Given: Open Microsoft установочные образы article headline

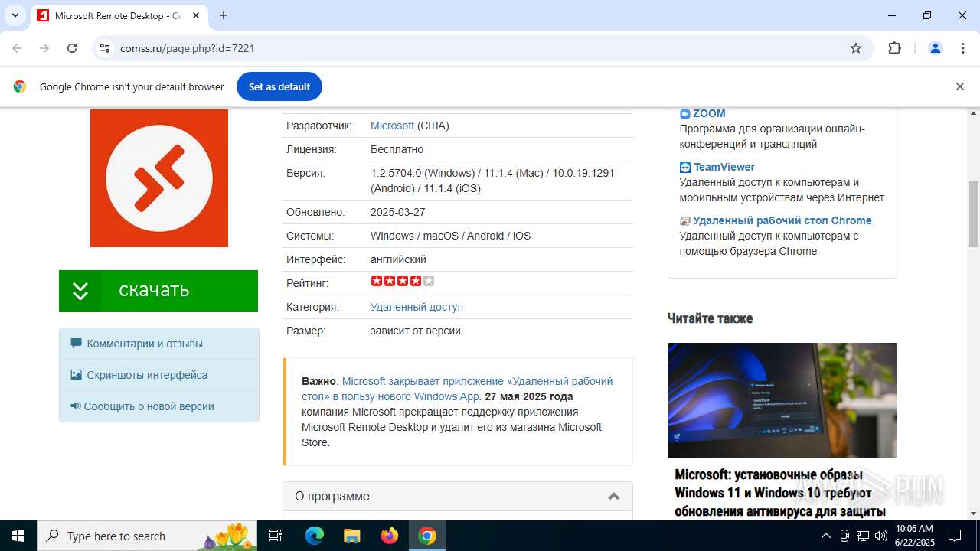Looking at the screenshot, I should coord(780,493).
